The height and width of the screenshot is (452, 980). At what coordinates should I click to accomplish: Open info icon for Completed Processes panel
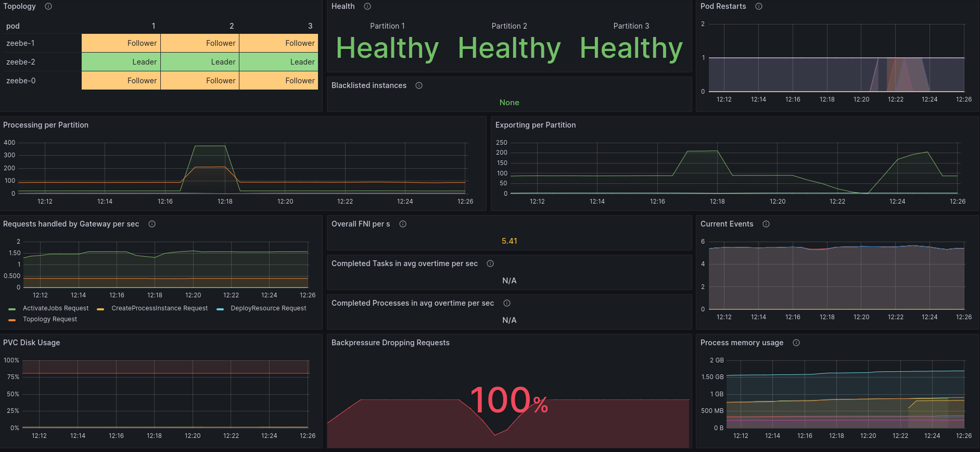click(507, 303)
